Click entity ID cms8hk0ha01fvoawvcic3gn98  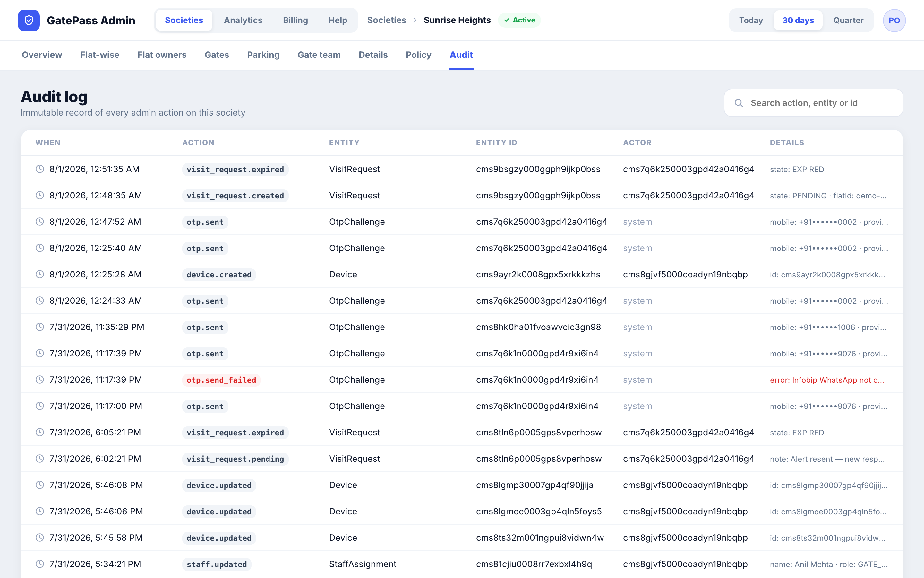[x=538, y=327]
